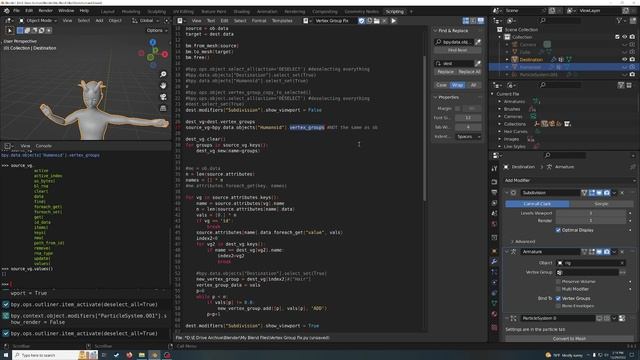Open the Tool properties tab icon
Screen dimensions: 640x360
[x=494, y=168]
